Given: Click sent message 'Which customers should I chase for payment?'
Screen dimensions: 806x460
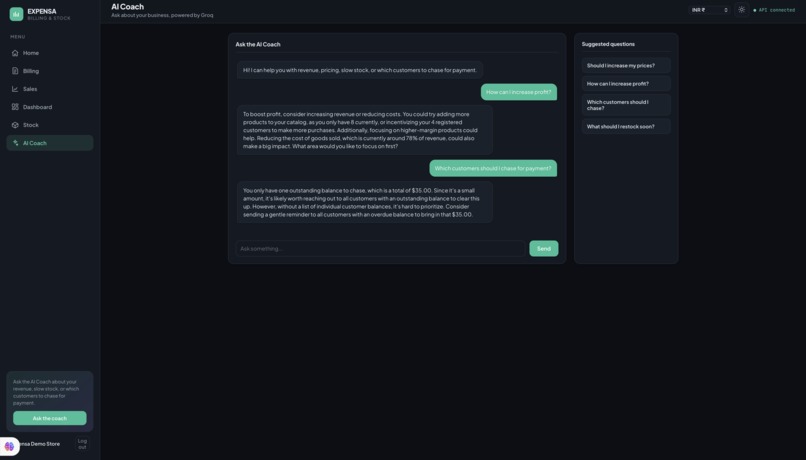Looking at the screenshot, I should [x=493, y=168].
